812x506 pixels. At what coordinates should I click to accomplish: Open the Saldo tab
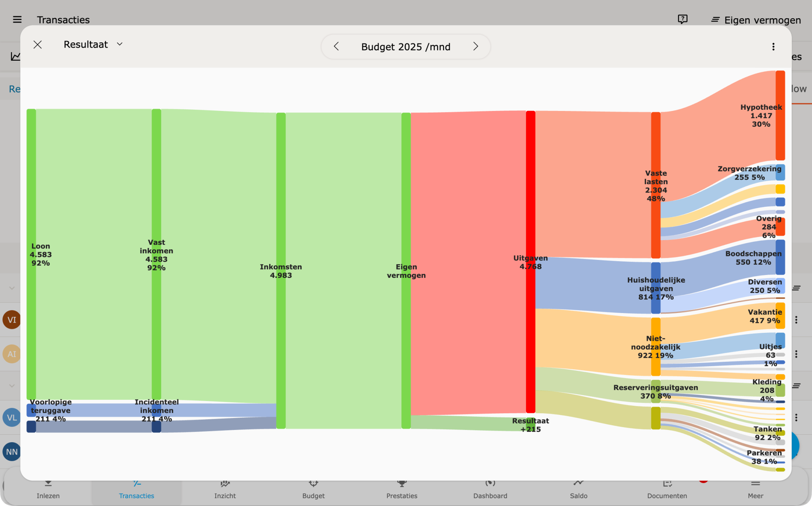point(578,490)
